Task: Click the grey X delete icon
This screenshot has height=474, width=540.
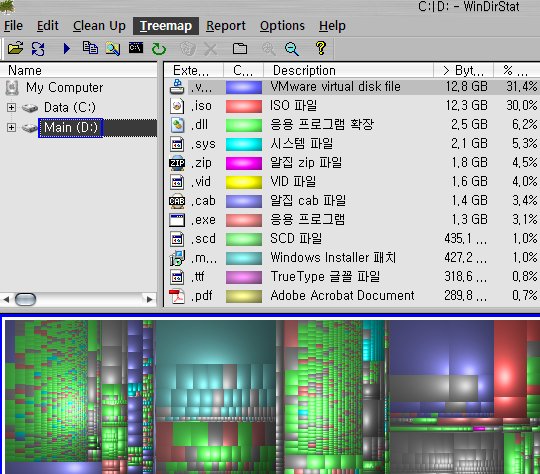Action: (210, 49)
